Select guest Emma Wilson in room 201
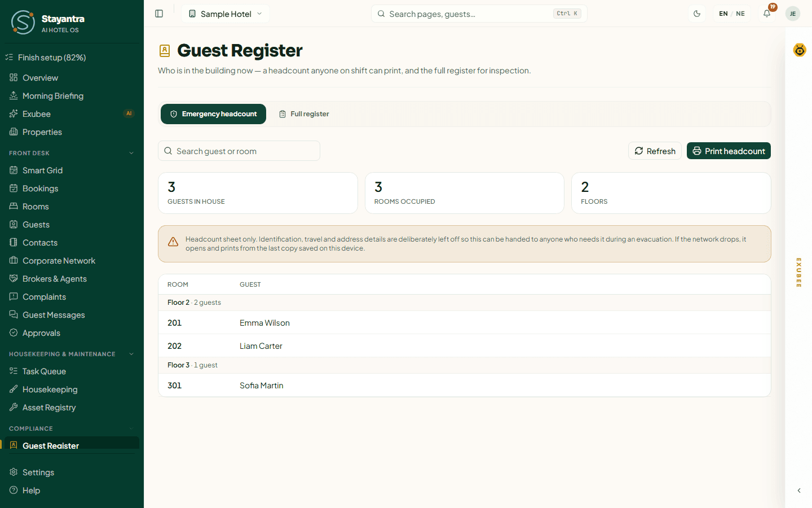812x508 pixels. pos(465,323)
